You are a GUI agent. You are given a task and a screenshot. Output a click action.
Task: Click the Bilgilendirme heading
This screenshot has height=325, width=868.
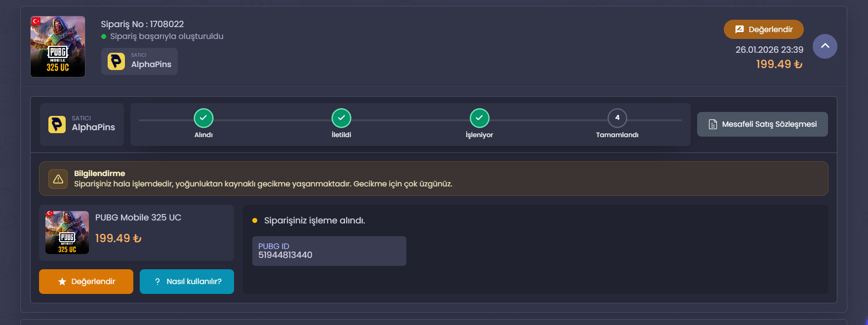point(100,174)
